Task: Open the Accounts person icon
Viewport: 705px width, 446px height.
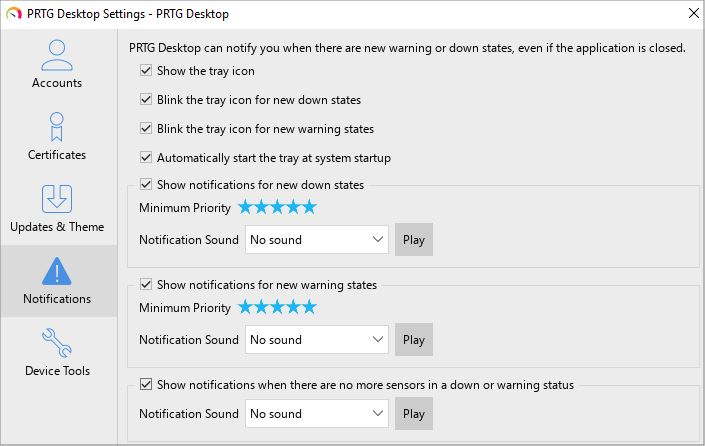Action: pos(57,55)
